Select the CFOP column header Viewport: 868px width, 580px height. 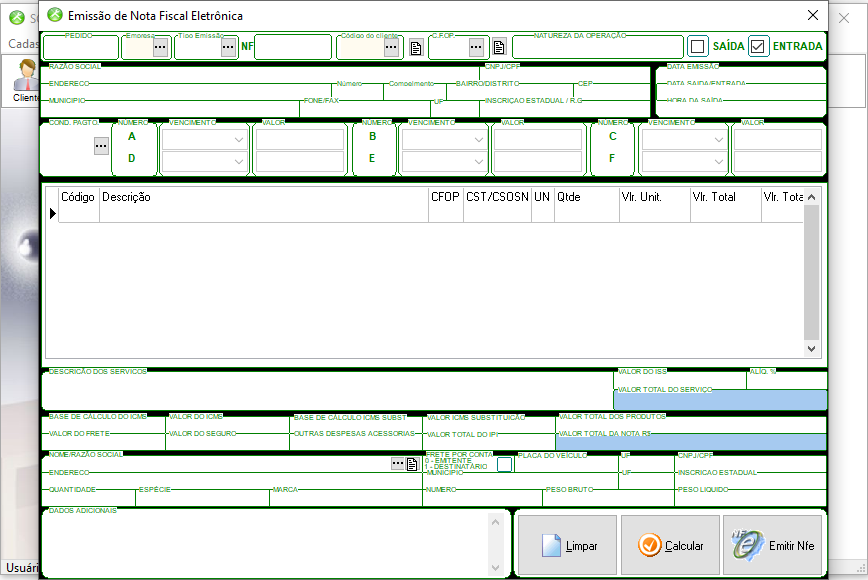[446, 197]
